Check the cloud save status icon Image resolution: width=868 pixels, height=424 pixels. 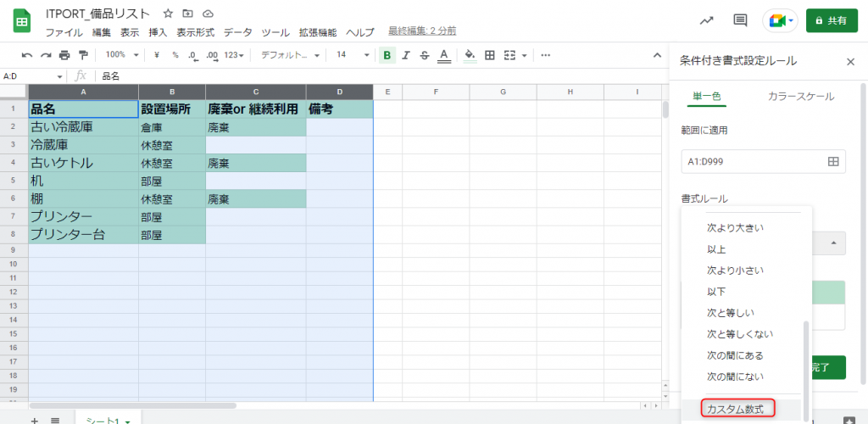pyautogui.click(x=208, y=14)
